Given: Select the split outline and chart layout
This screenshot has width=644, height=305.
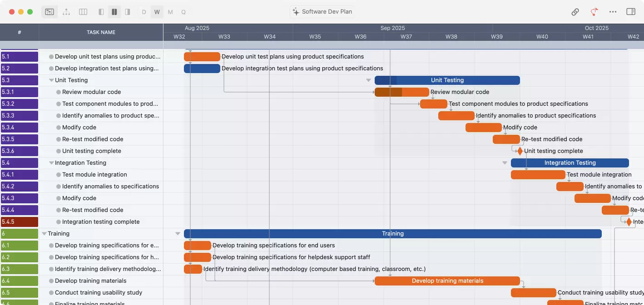Looking at the screenshot, I should click(114, 12).
